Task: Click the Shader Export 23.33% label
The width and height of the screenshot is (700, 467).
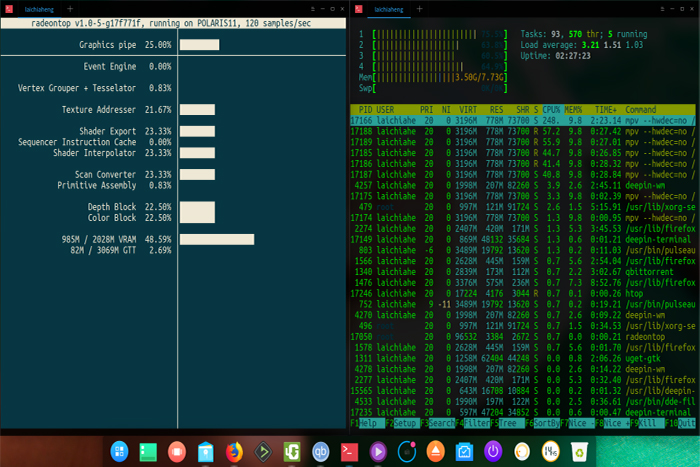Action: pyautogui.click(x=125, y=131)
